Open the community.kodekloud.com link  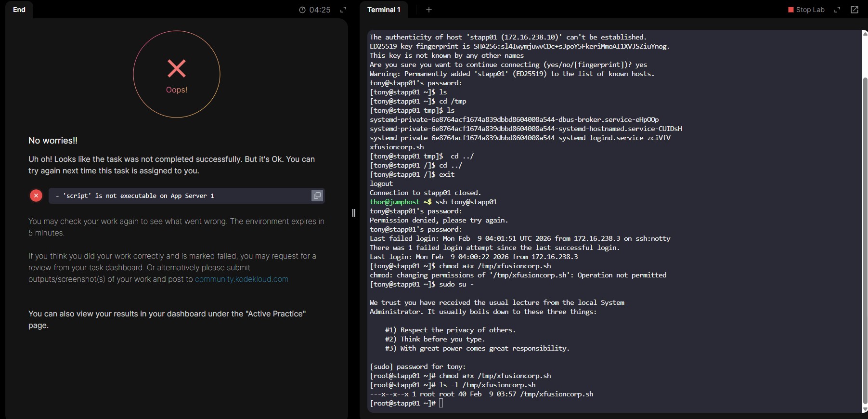click(242, 279)
